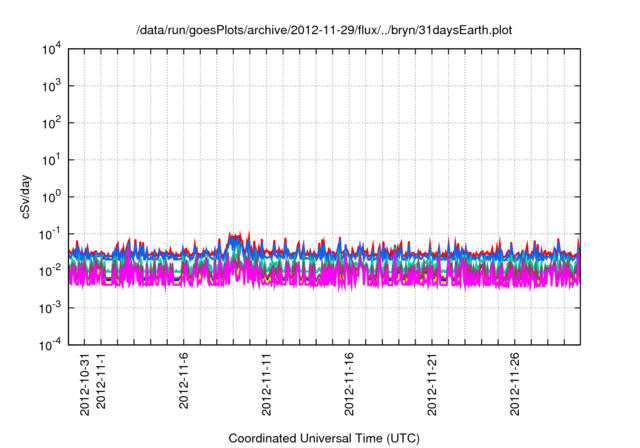640x448 pixels.
Task: Click the 10^-3 y-axis tick label
Action: 49,307
